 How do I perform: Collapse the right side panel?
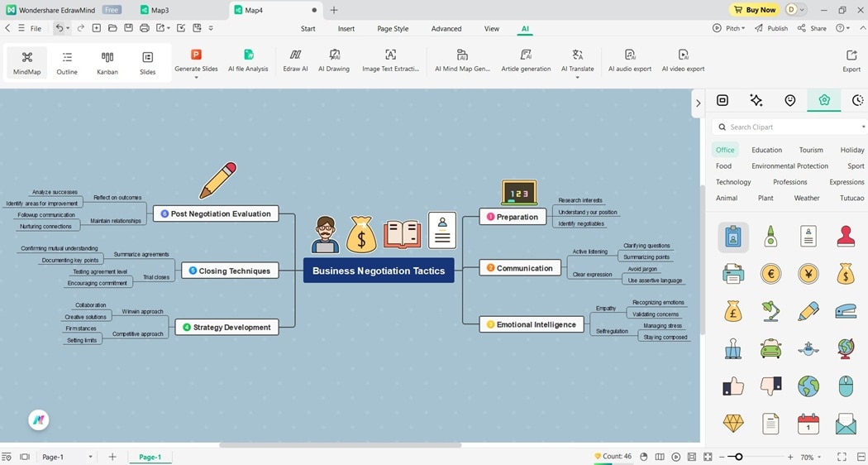698,103
